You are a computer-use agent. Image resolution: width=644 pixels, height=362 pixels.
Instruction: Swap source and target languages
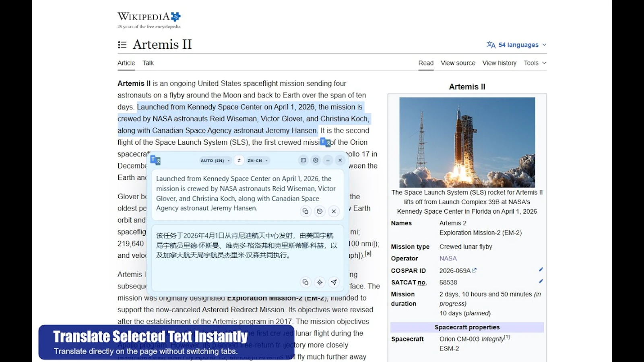click(x=239, y=160)
